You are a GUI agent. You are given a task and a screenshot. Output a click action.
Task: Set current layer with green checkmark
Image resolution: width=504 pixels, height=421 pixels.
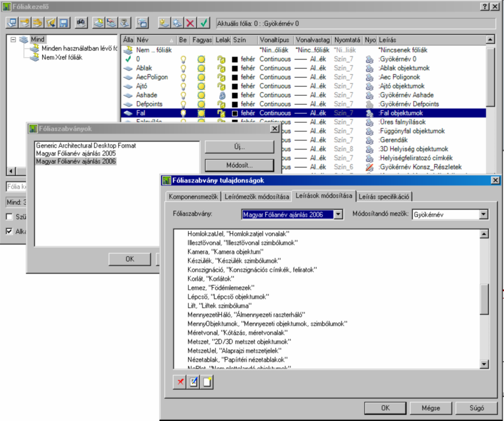click(203, 23)
